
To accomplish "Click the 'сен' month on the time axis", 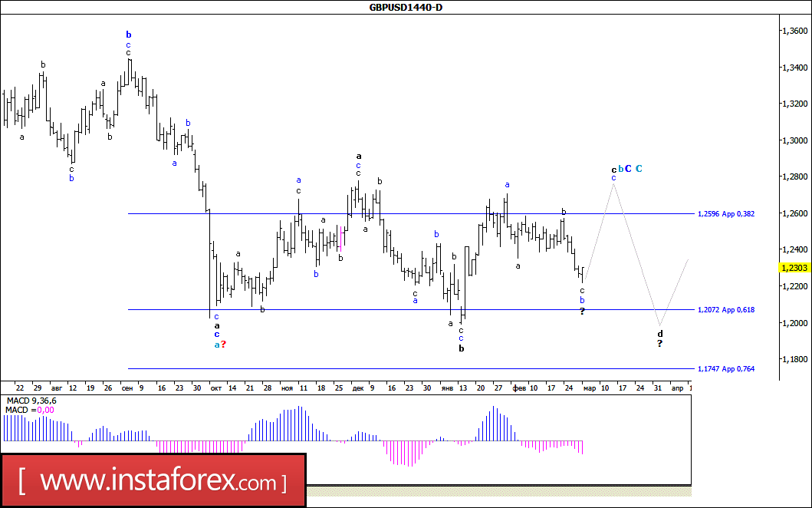I will point(127,388).
